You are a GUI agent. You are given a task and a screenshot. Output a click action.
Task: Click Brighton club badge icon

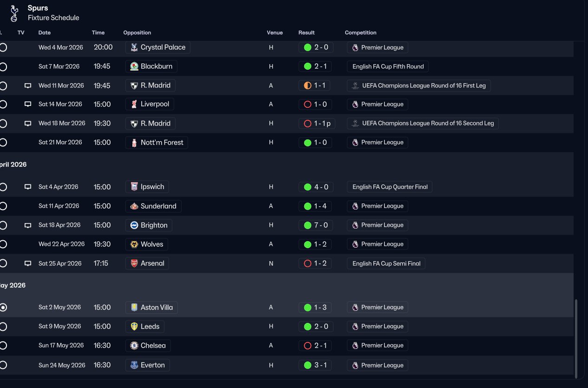[134, 225]
